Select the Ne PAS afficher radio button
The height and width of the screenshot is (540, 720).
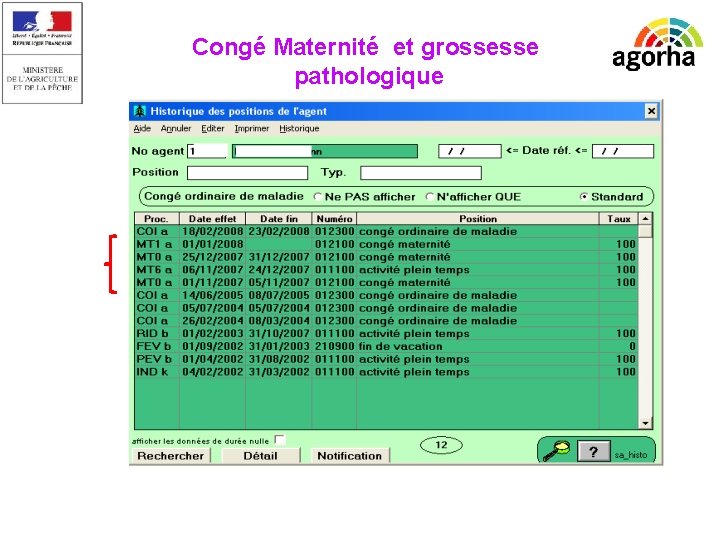click(317, 197)
